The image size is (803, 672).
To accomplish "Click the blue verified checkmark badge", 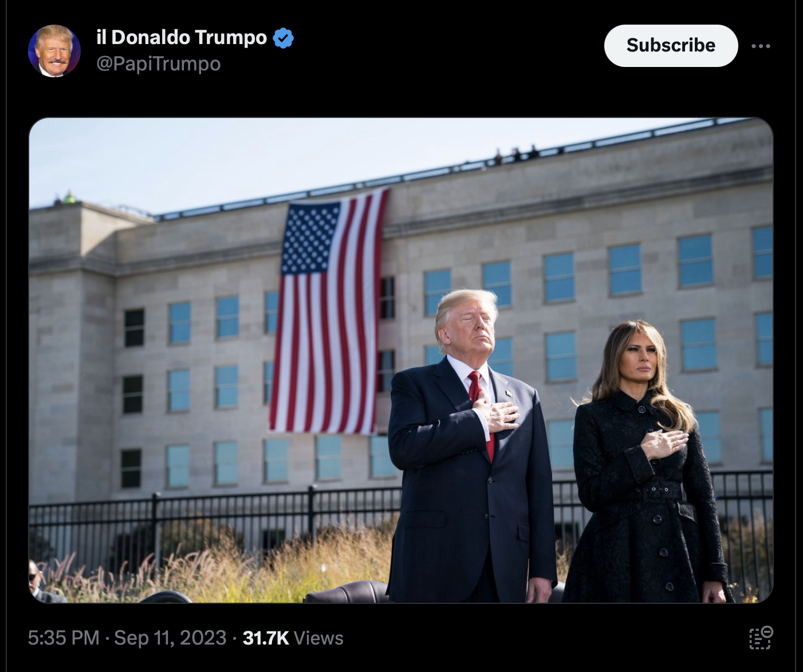I will (283, 38).
